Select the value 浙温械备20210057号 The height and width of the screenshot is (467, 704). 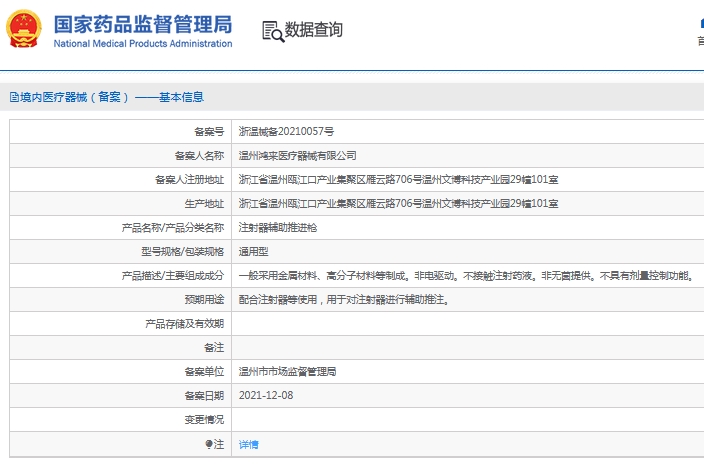tap(286, 132)
